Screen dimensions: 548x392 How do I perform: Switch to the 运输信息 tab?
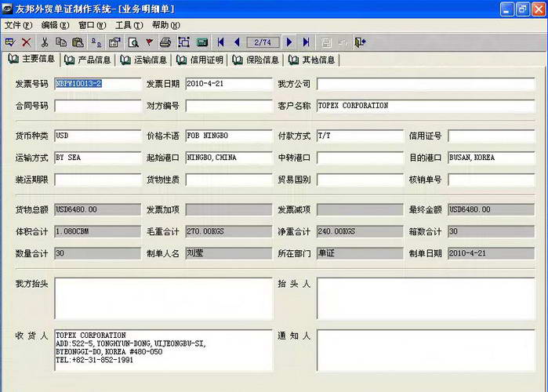point(143,60)
